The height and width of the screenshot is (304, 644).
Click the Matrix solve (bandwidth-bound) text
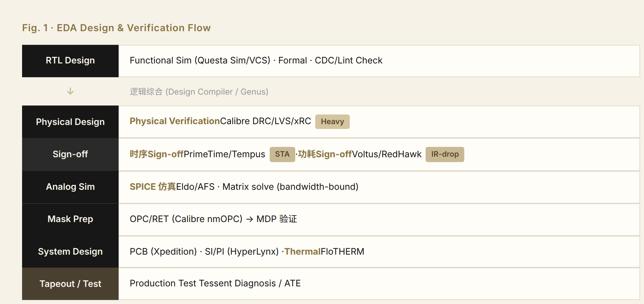click(290, 187)
